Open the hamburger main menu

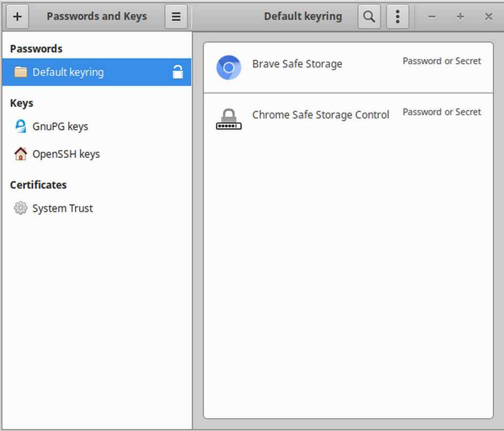(x=176, y=17)
